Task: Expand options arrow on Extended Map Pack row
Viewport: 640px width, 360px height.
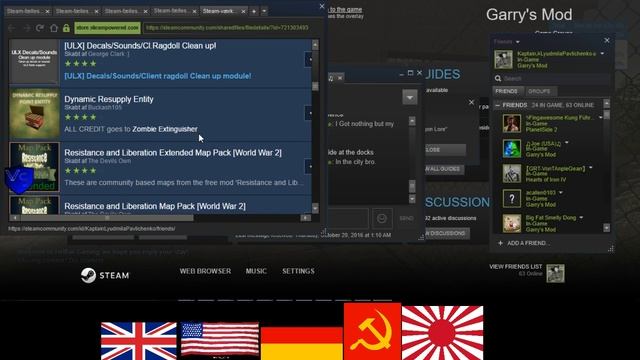Action: [x=309, y=167]
